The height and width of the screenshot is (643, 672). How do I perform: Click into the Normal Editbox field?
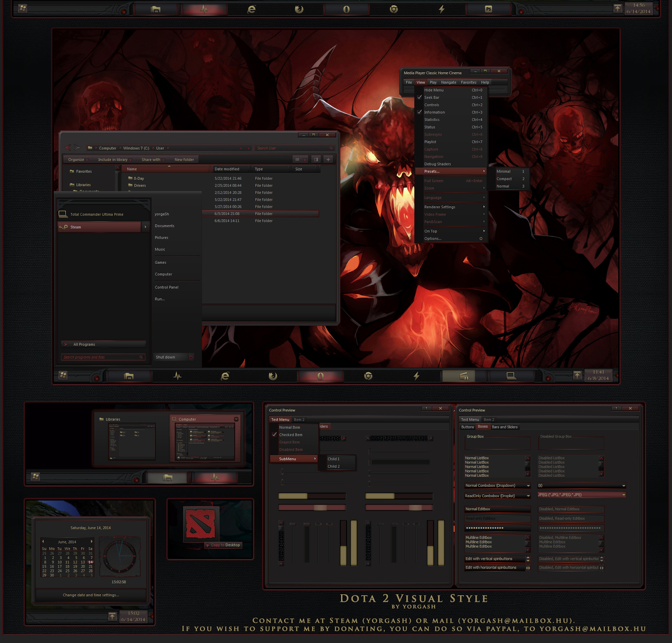[x=497, y=509]
